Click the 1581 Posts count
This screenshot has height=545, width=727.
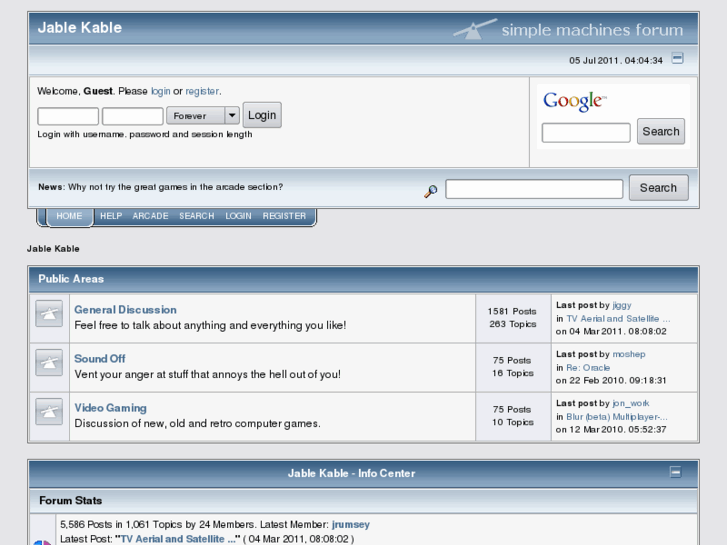click(512, 312)
